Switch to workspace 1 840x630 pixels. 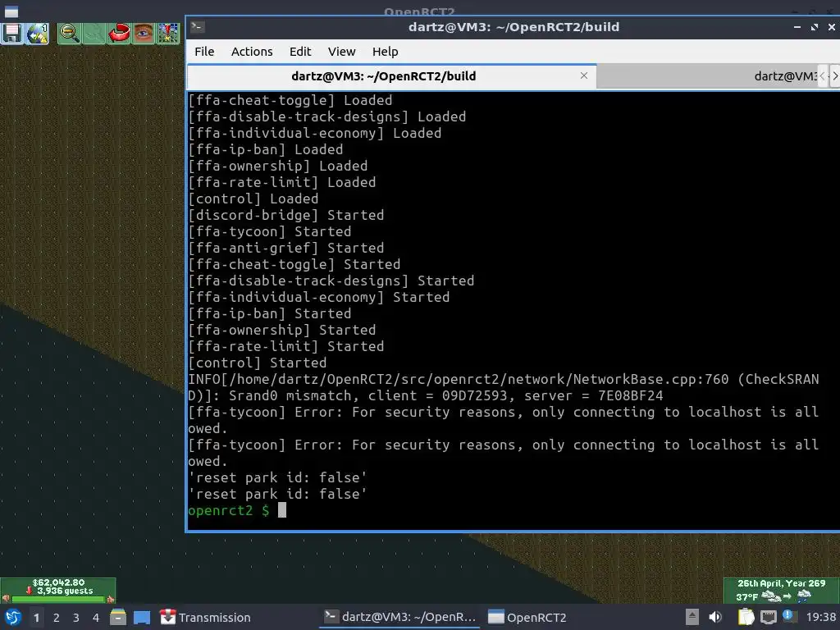point(36,618)
